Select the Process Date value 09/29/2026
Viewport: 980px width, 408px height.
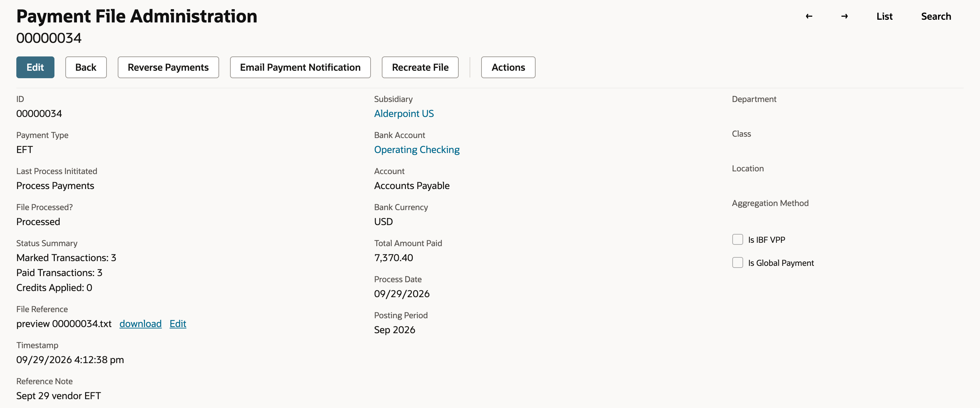[x=402, y=294]
